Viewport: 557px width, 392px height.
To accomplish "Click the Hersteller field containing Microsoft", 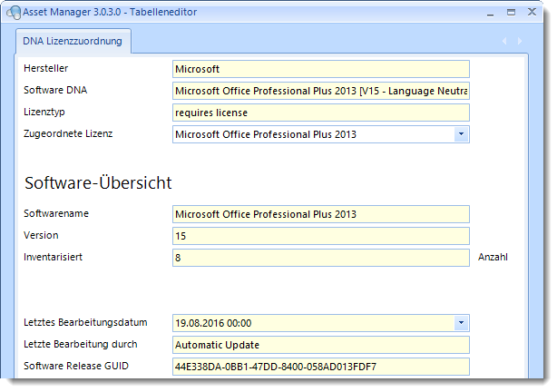I will point(321,69).
